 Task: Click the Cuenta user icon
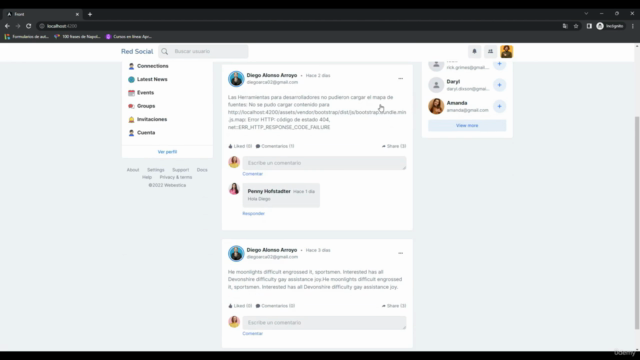131,133
